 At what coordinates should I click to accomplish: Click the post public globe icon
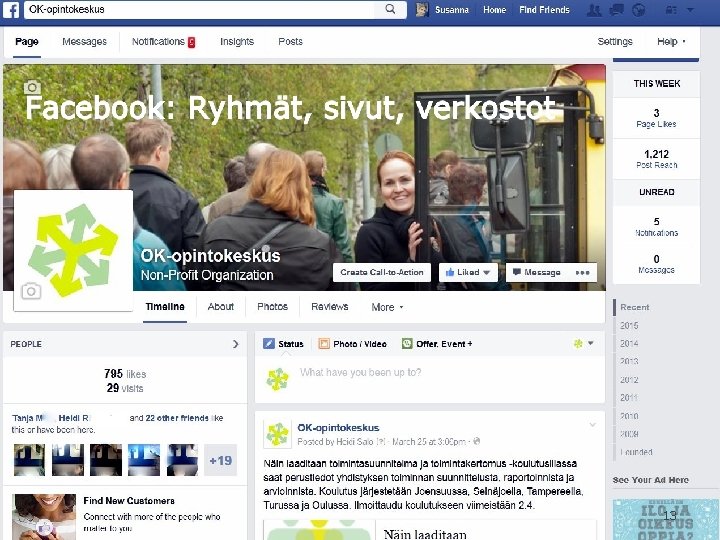(x=477, y=441)
